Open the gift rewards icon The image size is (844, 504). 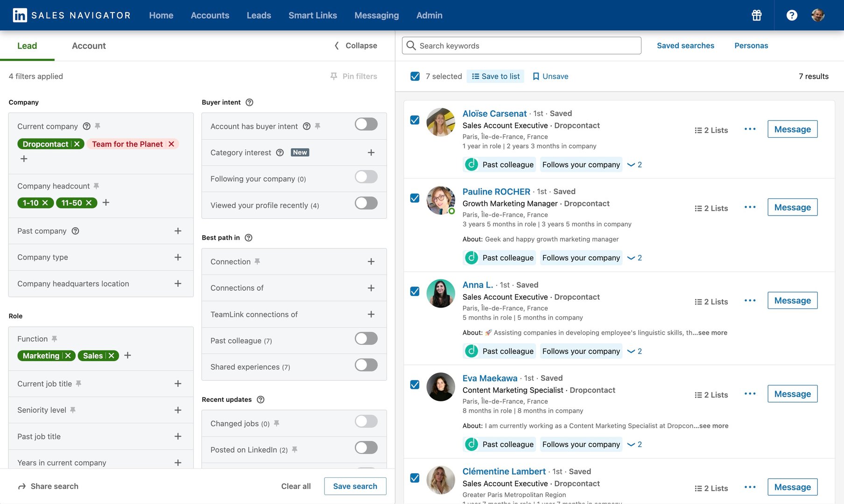[756, 15]
